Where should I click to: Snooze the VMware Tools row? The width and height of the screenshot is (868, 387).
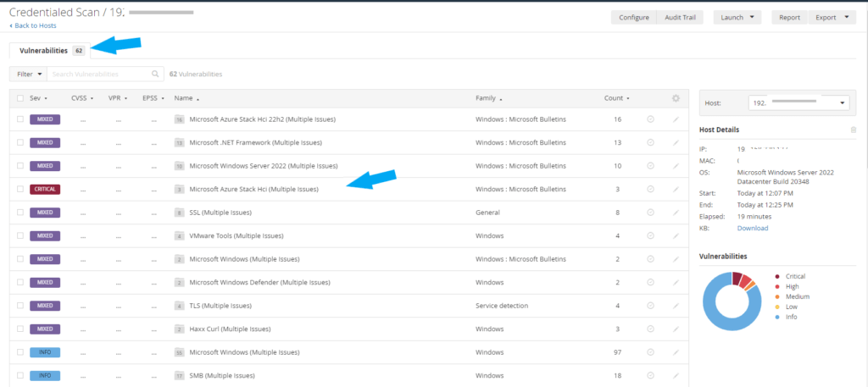651,235
